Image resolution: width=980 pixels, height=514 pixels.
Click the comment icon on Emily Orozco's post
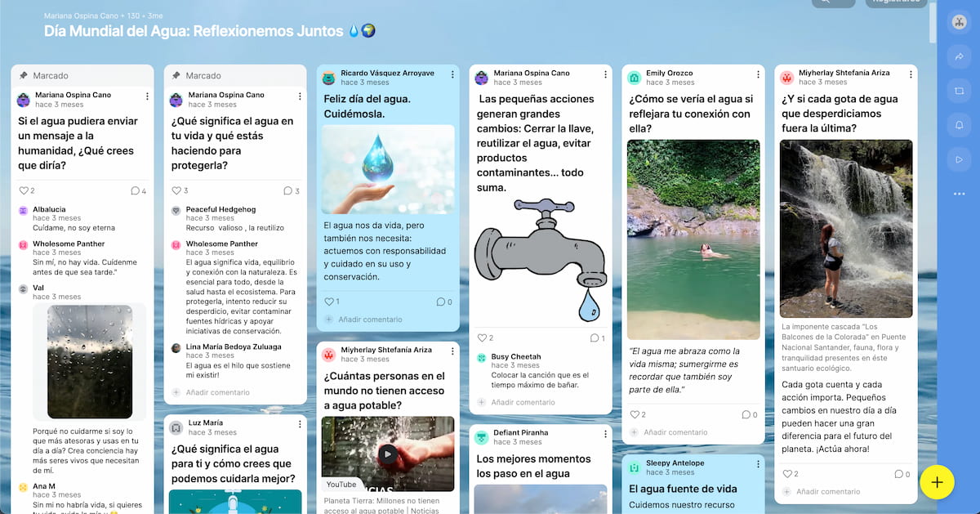point(746,414)
